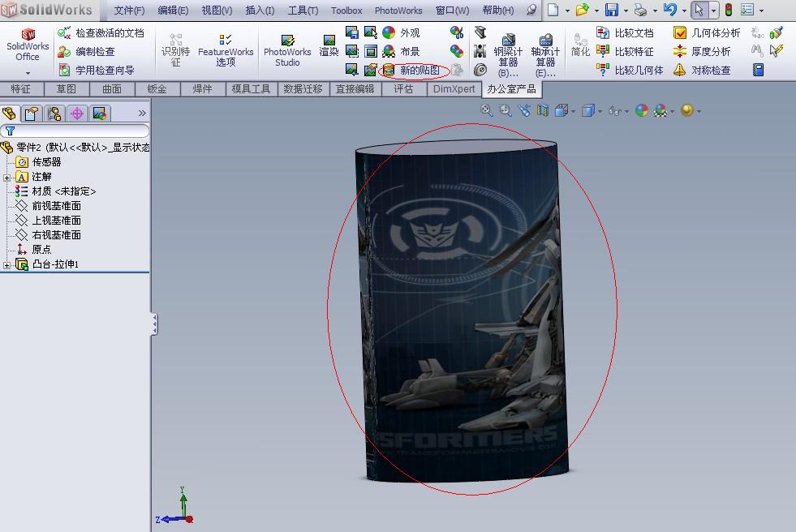Click blue report book icon
This screenshot has width=796, height=532.
pos(758,70)
